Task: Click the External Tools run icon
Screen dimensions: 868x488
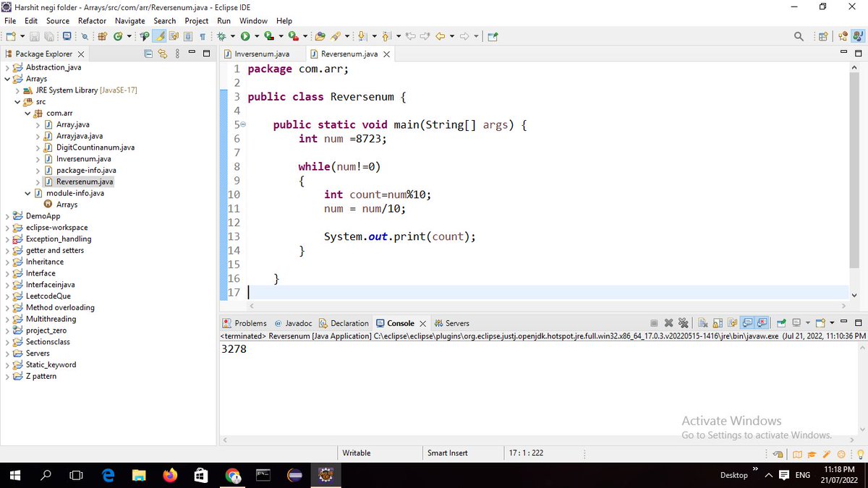Action: tap(293, 36)
